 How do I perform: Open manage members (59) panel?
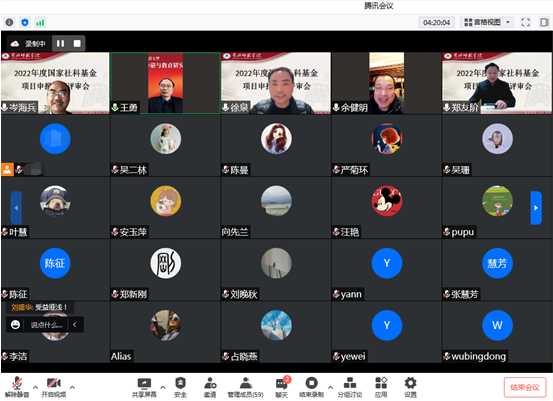pos(245,387)
